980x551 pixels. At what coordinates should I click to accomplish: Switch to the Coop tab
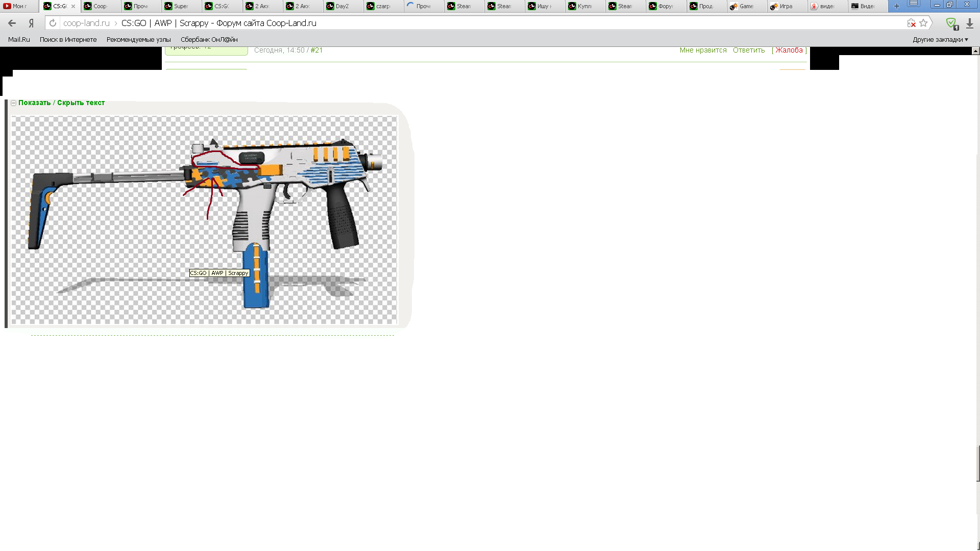pyautogui.click(x=100, y=6)
